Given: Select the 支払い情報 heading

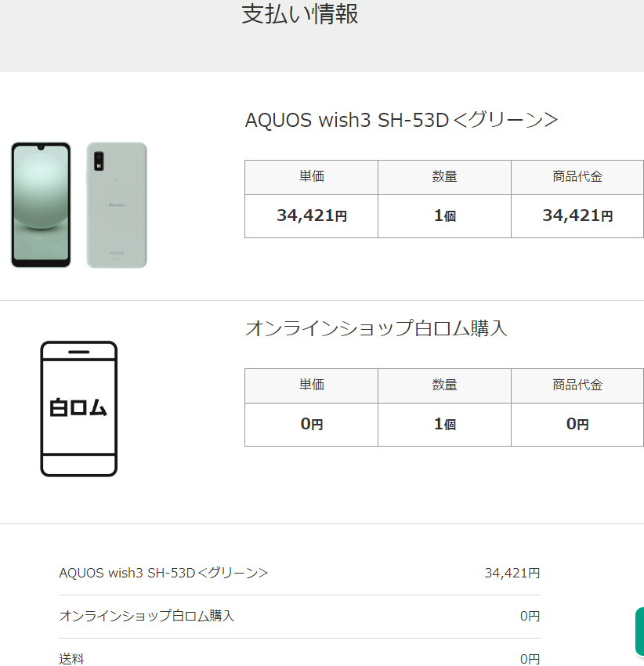Looking at the screenshot, I should click(300, 14).
